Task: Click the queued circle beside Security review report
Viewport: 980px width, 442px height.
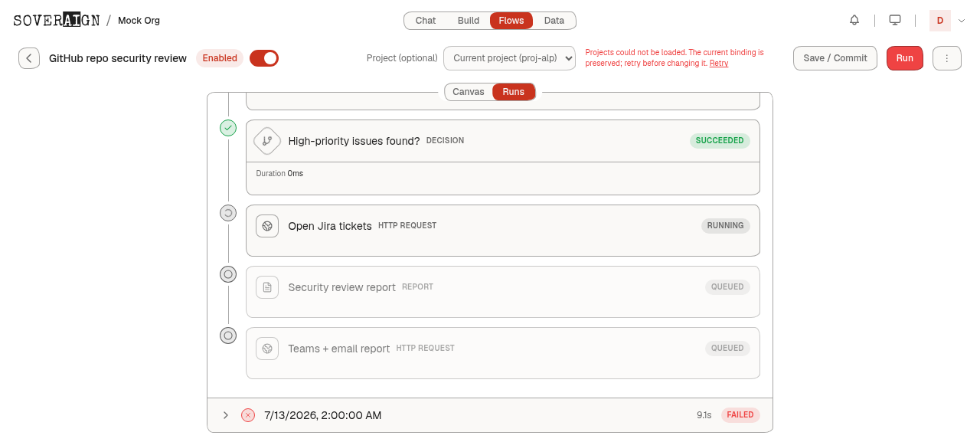Action: pos(228,274)
